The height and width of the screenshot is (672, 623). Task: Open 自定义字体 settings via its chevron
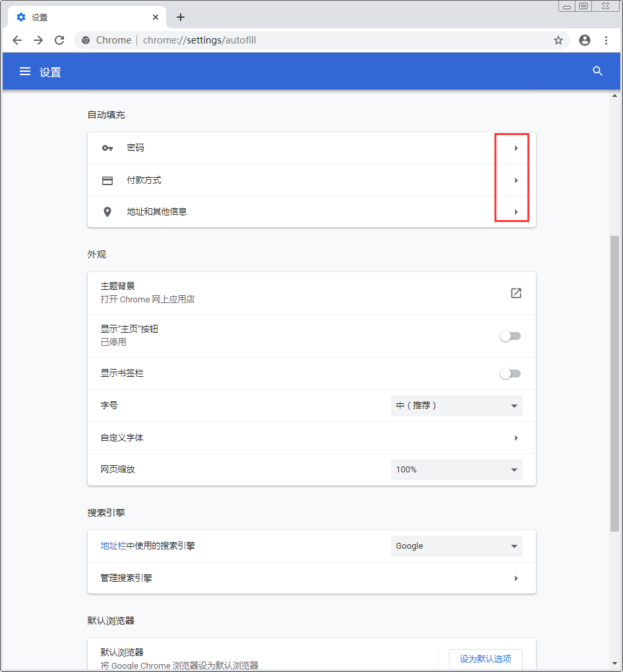pyautogui.click(x=516, y=437)
